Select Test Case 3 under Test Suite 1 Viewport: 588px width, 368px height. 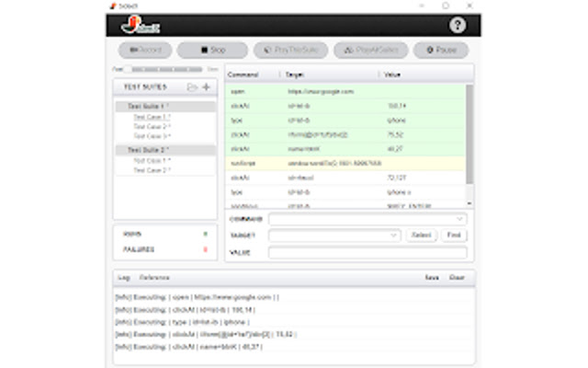152,136
